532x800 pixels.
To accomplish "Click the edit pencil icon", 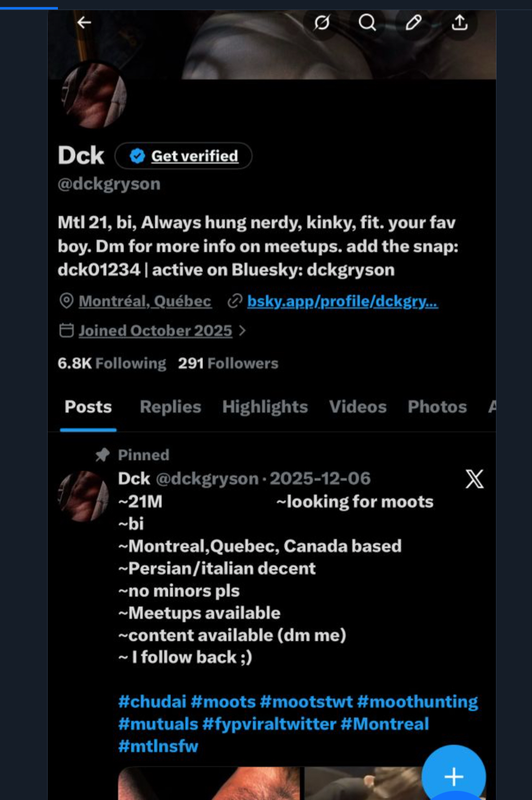I will pos(413,22).
